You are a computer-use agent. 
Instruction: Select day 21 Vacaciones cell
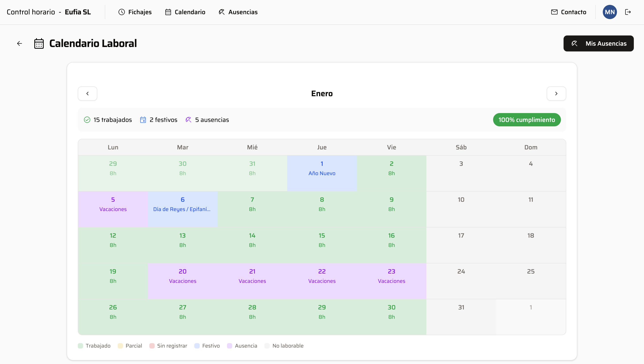point(252,281)
